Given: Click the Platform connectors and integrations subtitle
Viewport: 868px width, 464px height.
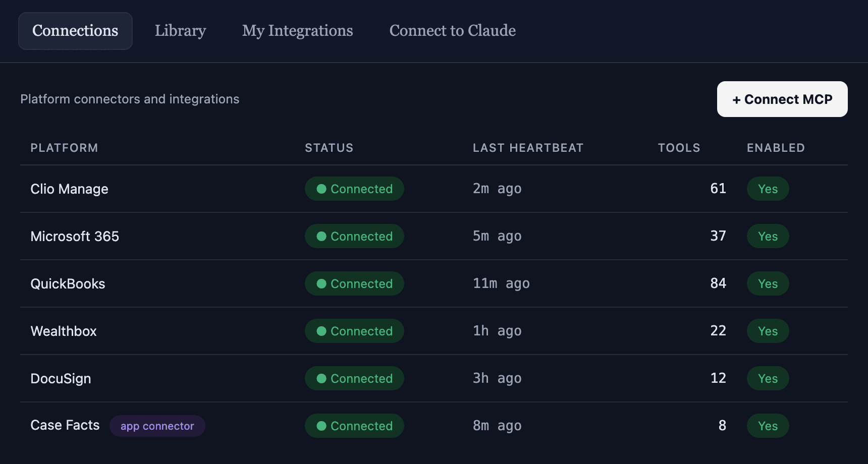Looking at the screenshot, I should 130,99.
